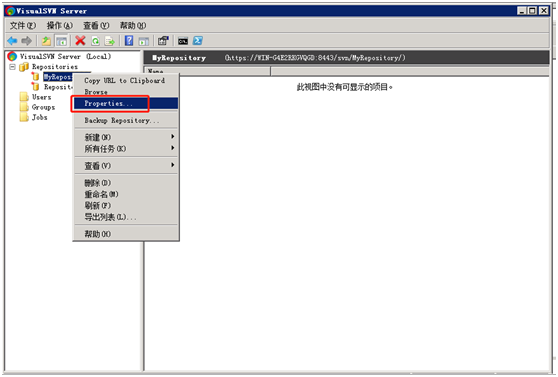Screen dimensions: 558x377
Task: Open the 帮助(H) menu in menu bar
Action: [x=133, y=26]
